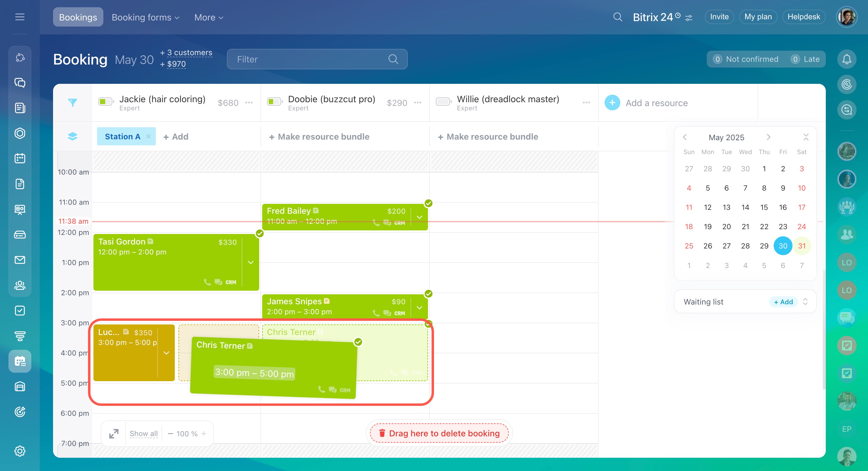The image size is (868, 471).
Task: Toggle Jackie (hair coloring) resource switch
Action: (105, 102)
